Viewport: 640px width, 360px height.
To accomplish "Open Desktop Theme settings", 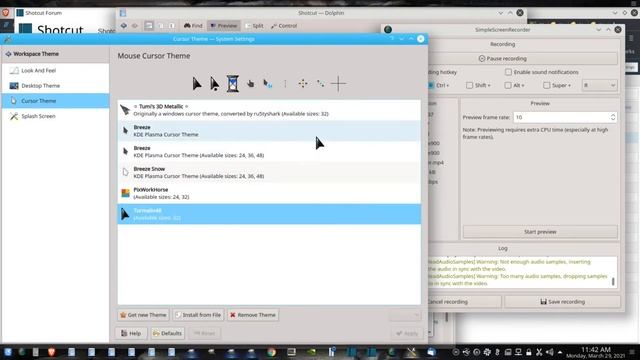I will click(x=56, y=86).
